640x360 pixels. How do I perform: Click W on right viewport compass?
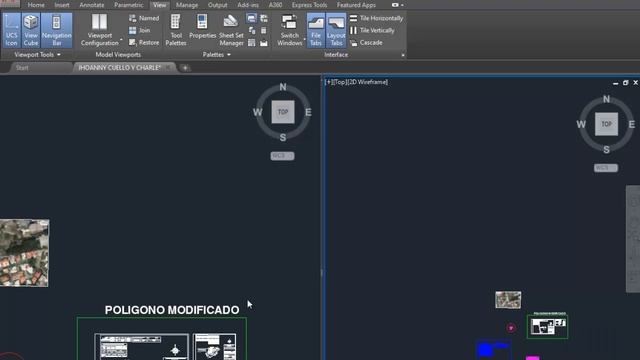581,124
